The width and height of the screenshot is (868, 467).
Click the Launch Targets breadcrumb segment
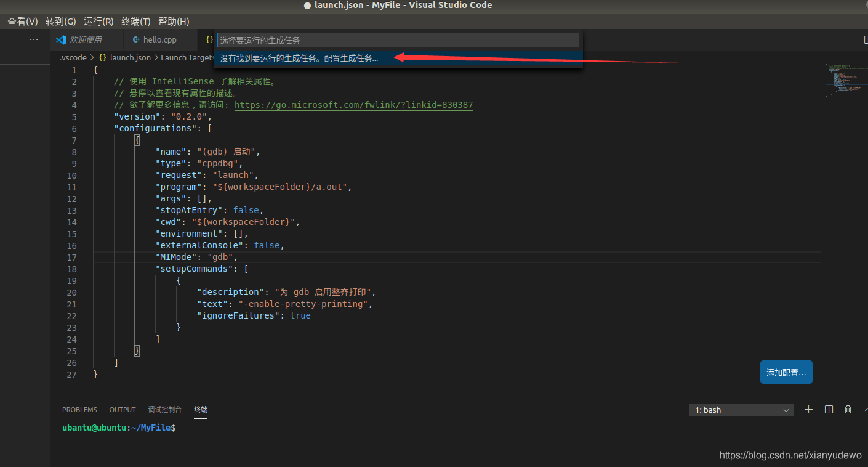click(x=187, y=57)
